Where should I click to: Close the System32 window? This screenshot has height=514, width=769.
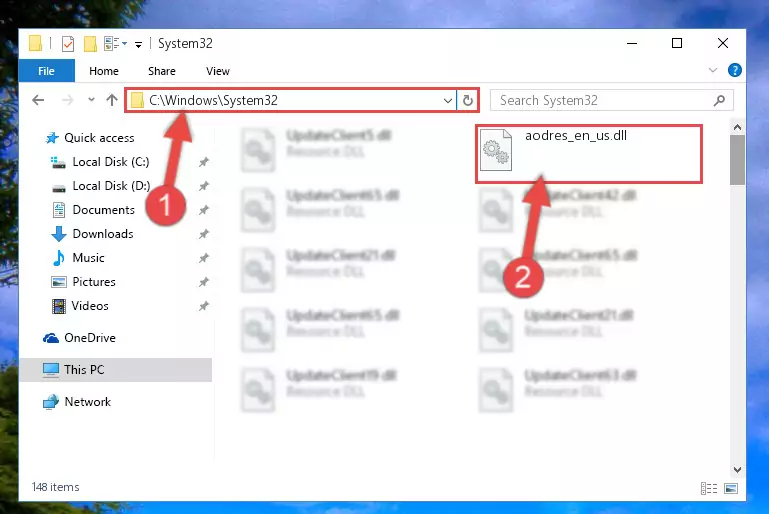[722, 43]
